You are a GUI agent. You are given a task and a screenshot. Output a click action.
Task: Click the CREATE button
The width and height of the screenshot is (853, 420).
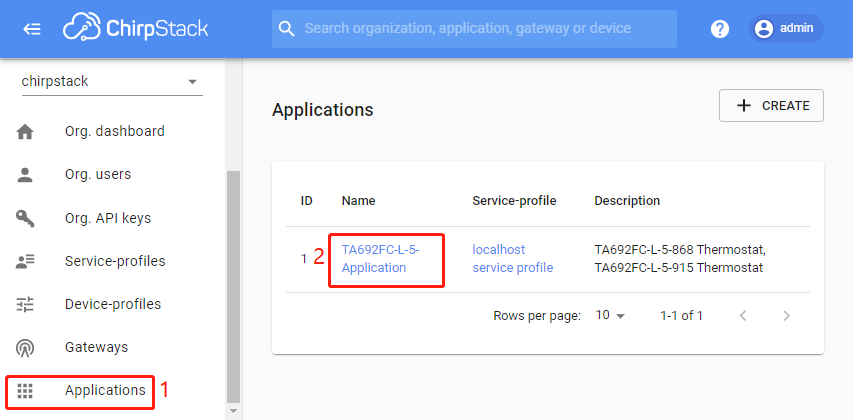pos(771,106)
